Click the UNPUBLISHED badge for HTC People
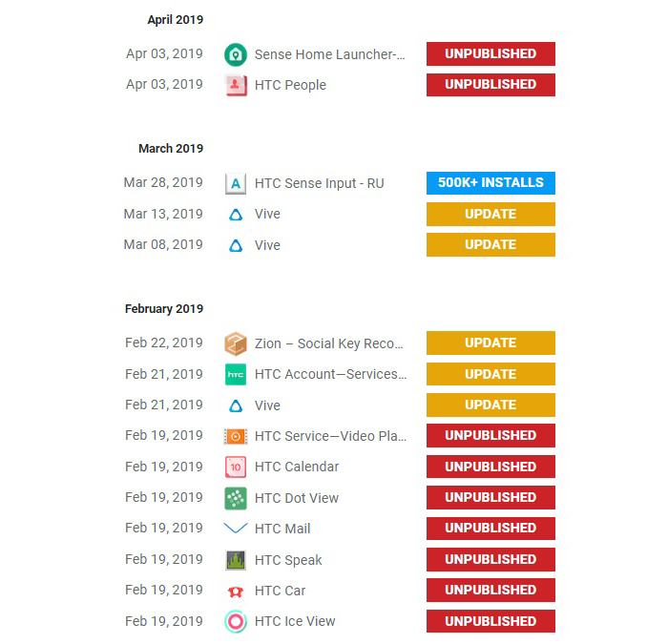The width and height of the screenshot is (668, 644). pyautogui.click(x=491, y=85)
